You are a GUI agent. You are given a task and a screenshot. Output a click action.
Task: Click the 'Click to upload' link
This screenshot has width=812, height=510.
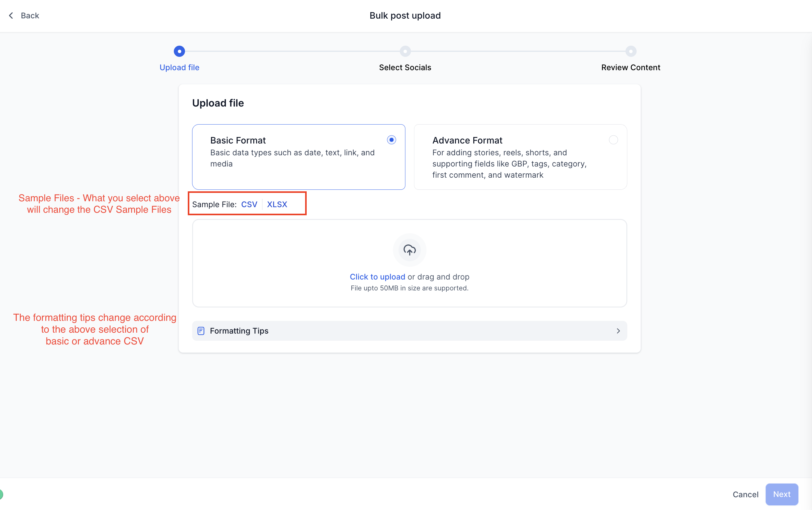pyautogui.click(x=377, y=277)
